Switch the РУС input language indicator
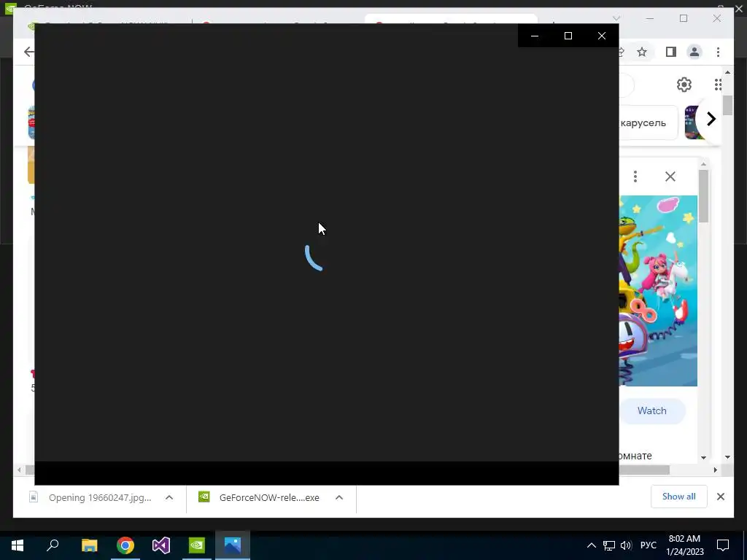Viewport: 747px width, 560px height. pyautogui.click(x=648, y=545)
